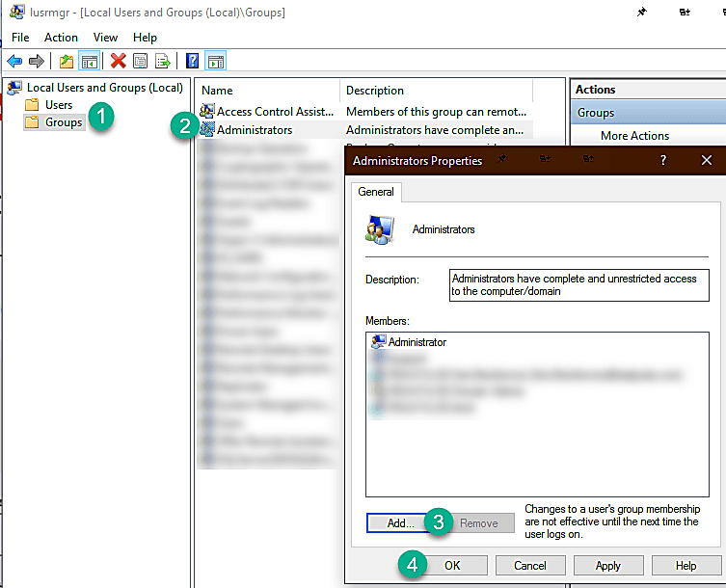Select Local Users and Groups (Local) root node

point(105,88)
